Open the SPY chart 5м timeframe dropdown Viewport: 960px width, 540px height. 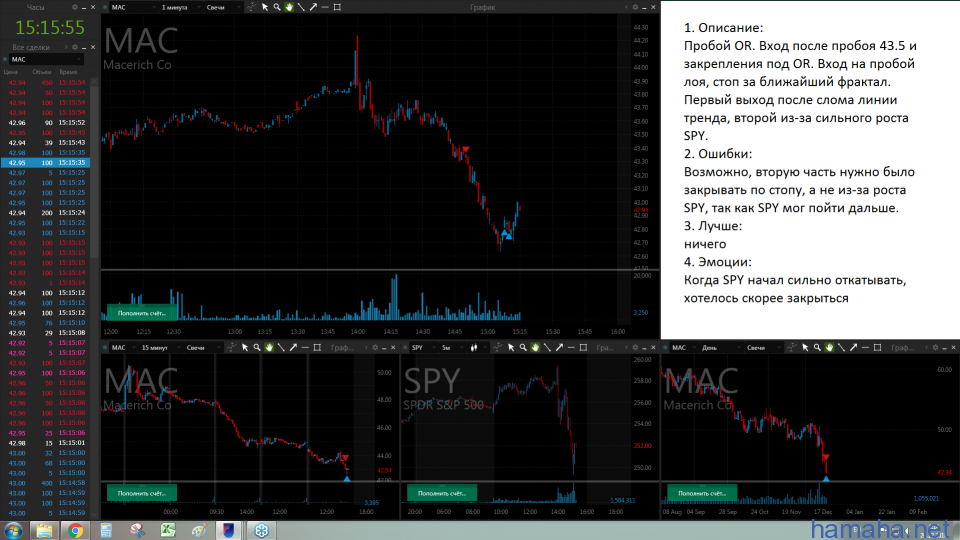pos(451,348)
